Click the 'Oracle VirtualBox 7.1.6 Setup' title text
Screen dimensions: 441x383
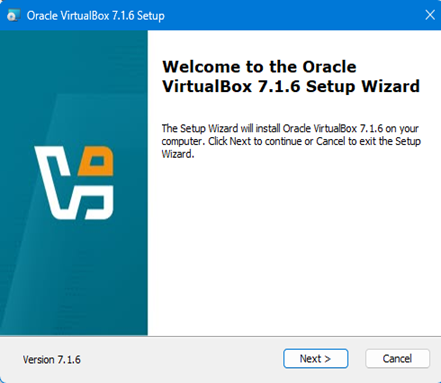96,16
